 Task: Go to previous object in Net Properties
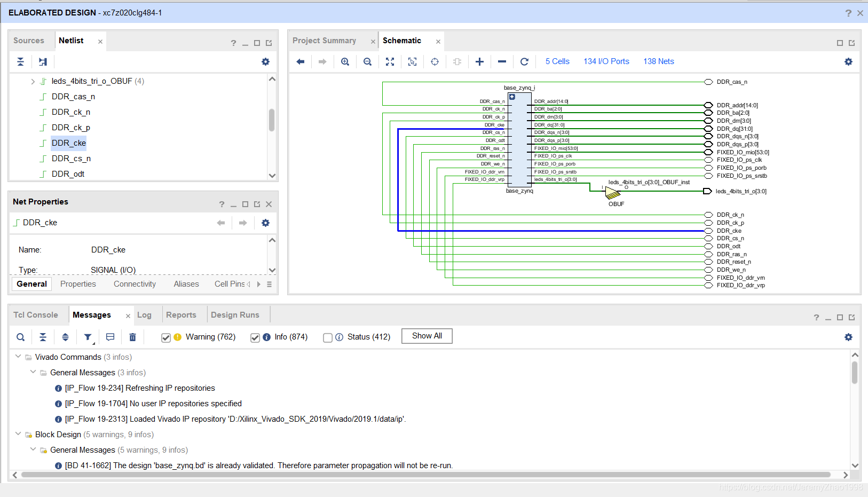point(221,223)
